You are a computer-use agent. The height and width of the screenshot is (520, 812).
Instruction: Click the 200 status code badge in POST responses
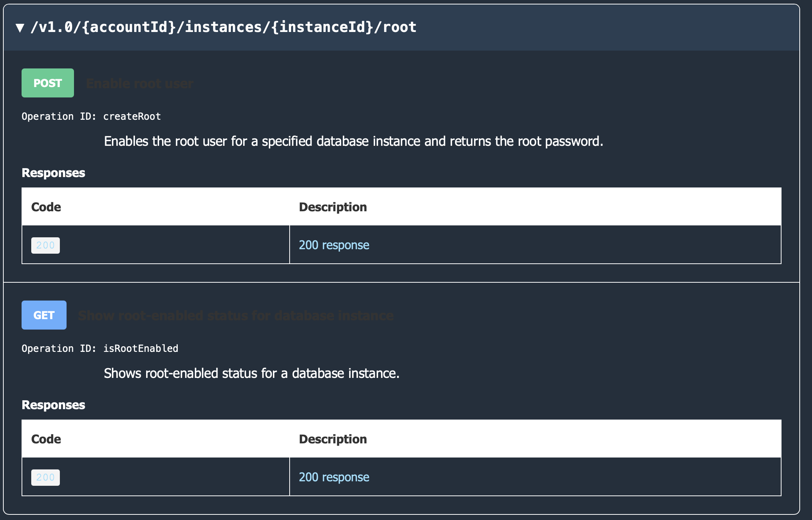45,245
